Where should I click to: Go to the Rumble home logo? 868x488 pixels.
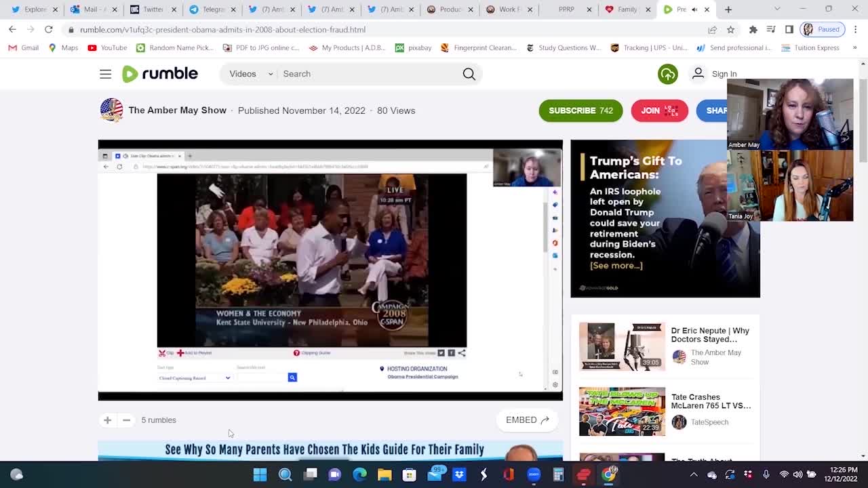click(160, 74)
